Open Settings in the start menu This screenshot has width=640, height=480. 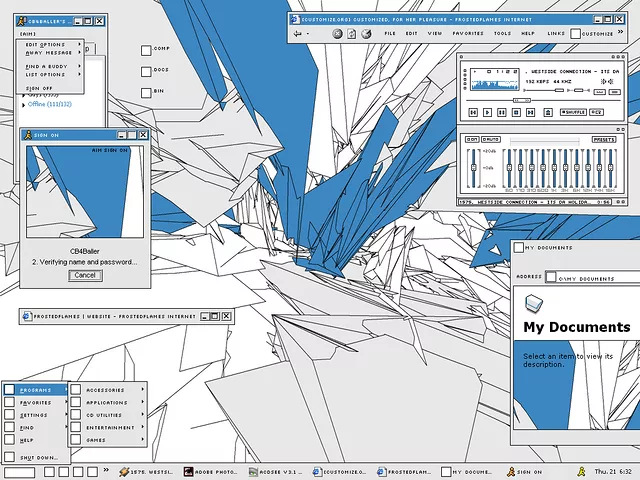(x=35, y=415)
